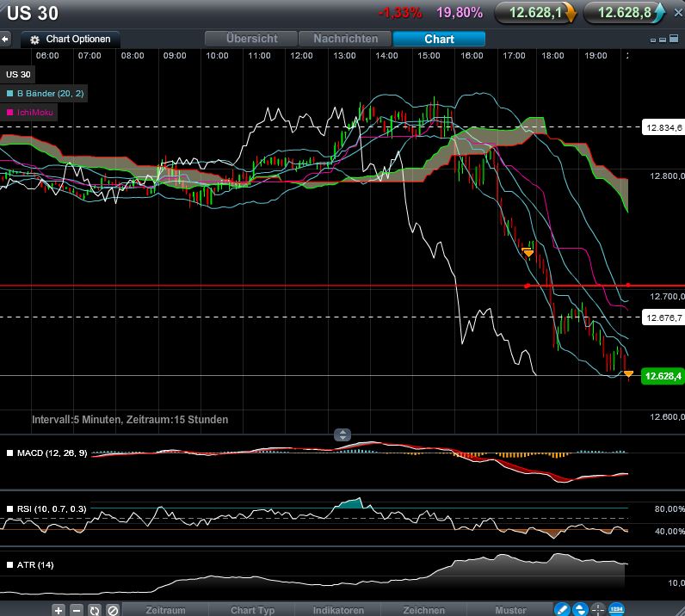Screen dimensions: 685x616
Task: Click the orange marker at the current price
Action: click(628, 373)
